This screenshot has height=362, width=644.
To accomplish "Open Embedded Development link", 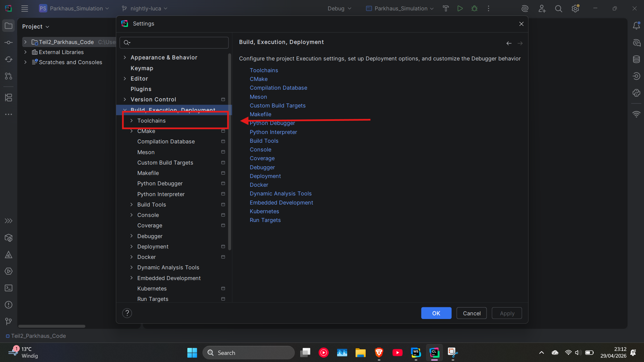I will coord(281,202).
